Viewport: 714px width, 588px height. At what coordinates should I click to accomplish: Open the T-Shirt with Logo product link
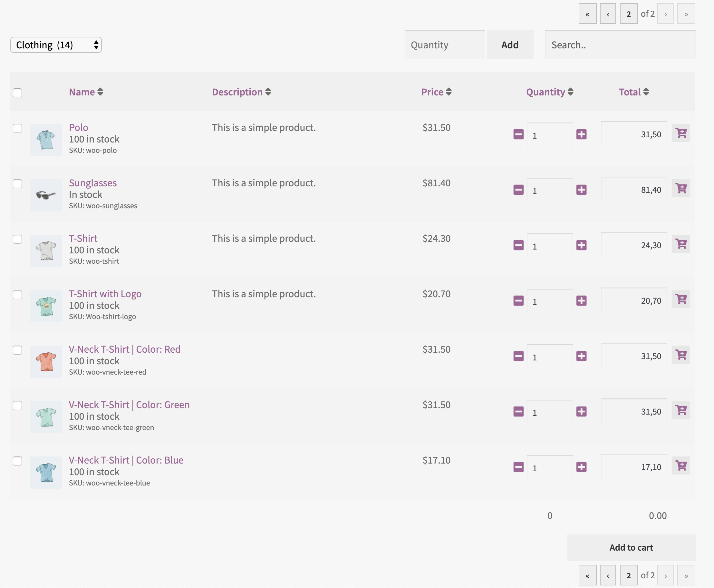tap(105, 294)
